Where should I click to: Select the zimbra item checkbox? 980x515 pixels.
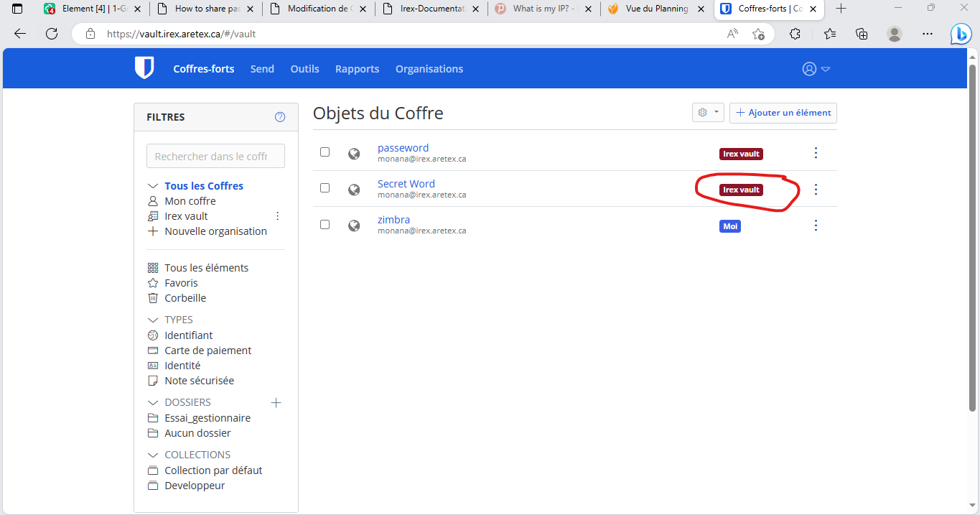[325, 225]
